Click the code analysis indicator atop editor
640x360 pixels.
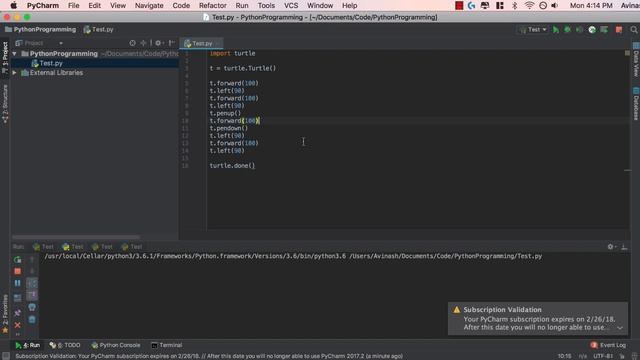coord(627,53)
